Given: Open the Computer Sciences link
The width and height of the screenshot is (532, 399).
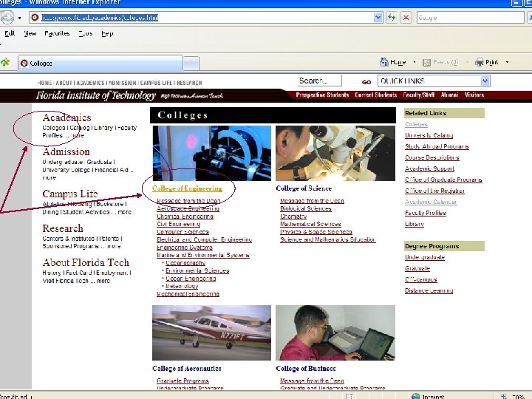Looking at the screenshot, I should click(183, 232).
